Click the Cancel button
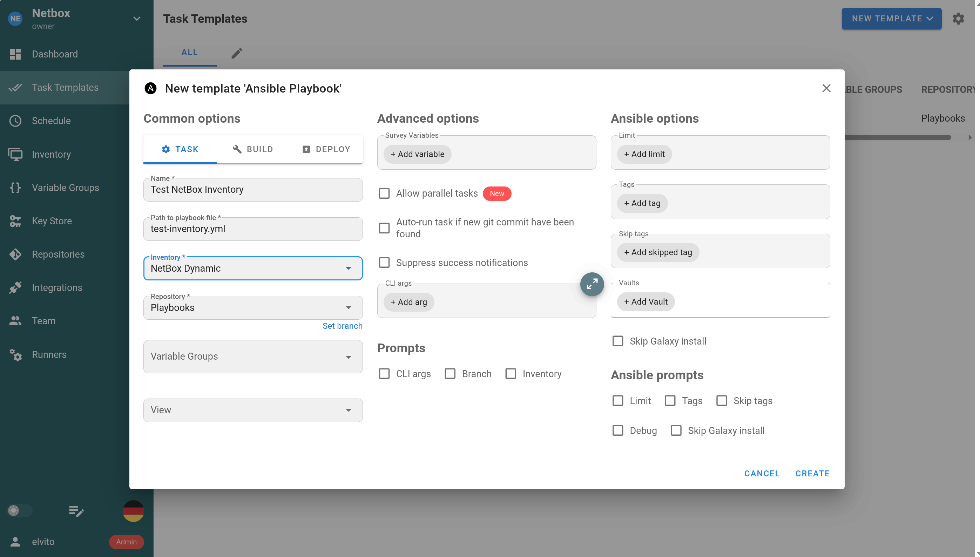The width and height of the screenshot is (980, 557). tap(762, 474)
